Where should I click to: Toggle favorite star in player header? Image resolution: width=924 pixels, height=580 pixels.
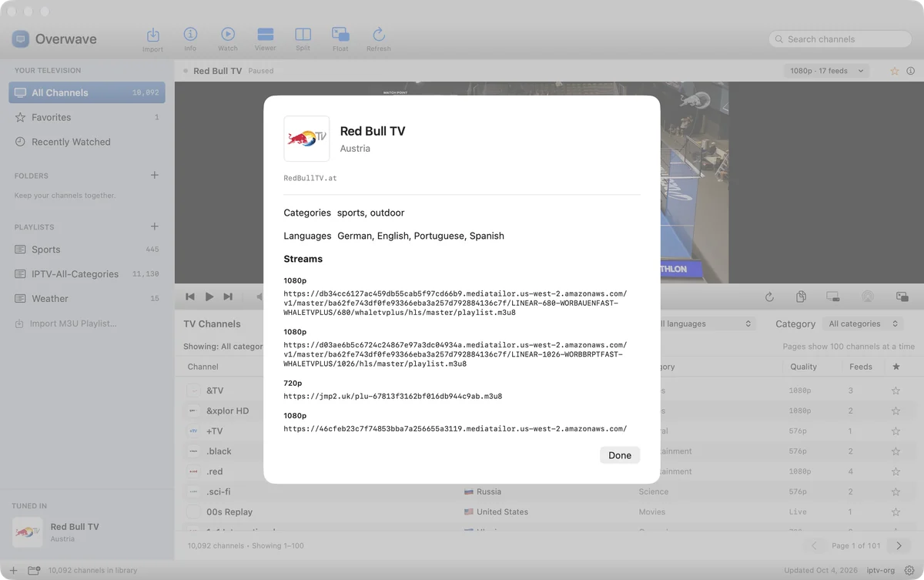[x=895, y=71]
